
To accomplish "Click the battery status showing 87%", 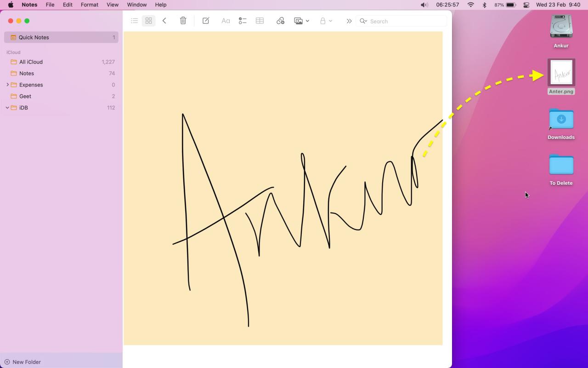I will click(505, 5).
